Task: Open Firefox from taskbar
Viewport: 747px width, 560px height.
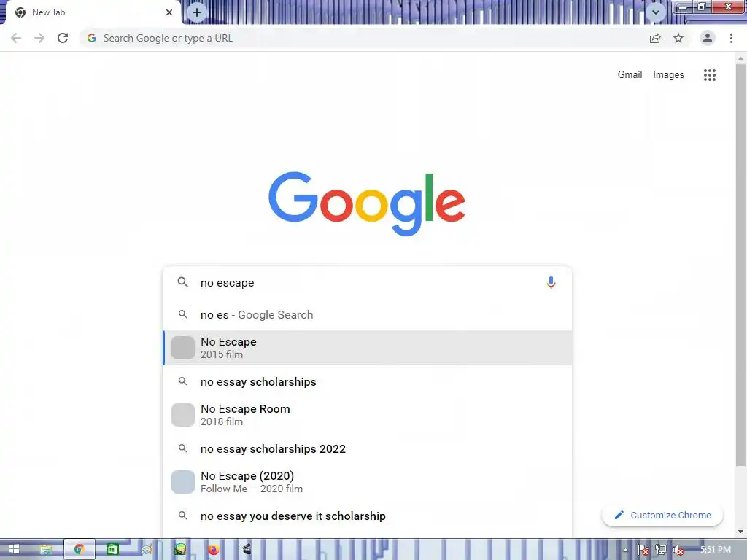Action: click(214, 550)
